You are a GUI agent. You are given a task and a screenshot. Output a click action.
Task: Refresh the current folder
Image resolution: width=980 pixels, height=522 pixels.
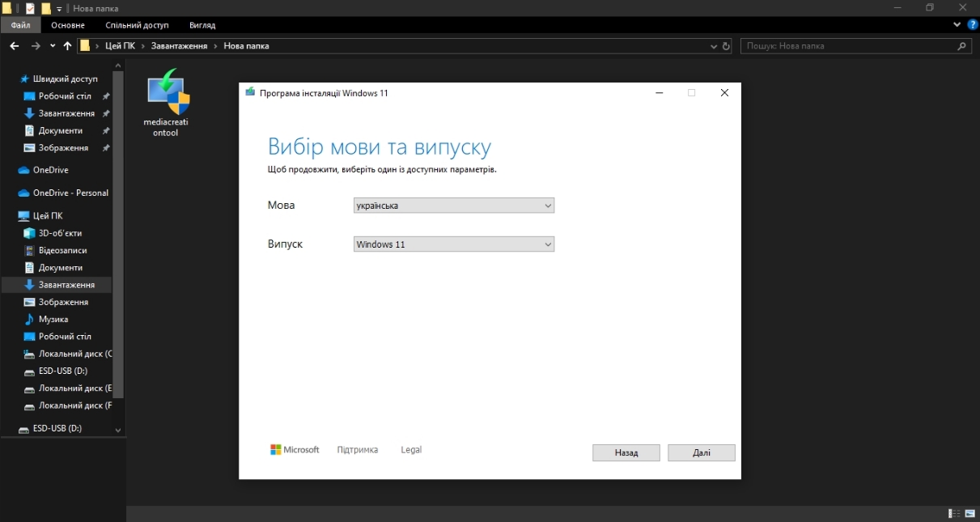click(x=726, y=46)
